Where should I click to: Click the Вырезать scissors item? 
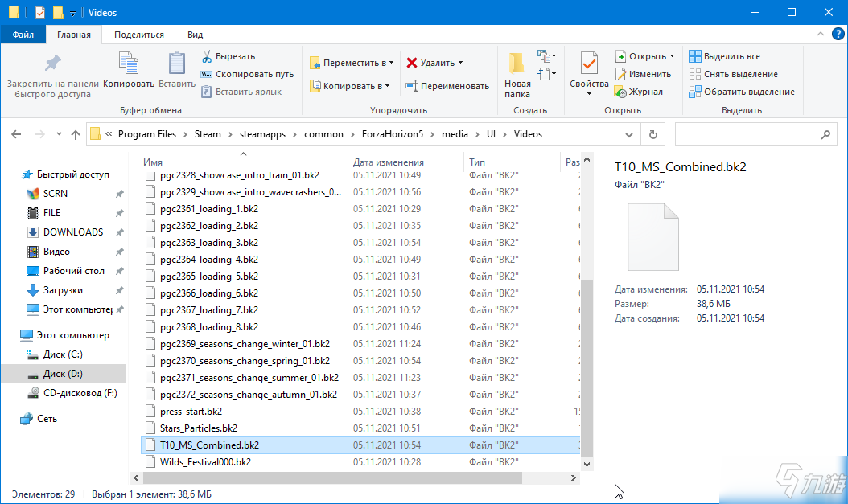point(228,56)
